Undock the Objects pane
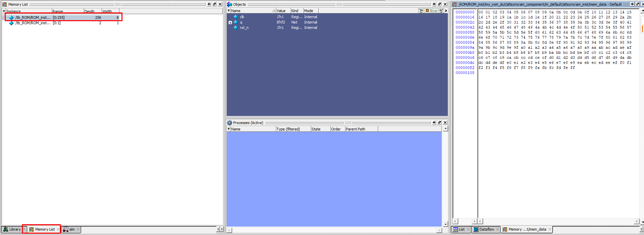This screenshot has width=644, height=235. (x=439, y=4)
